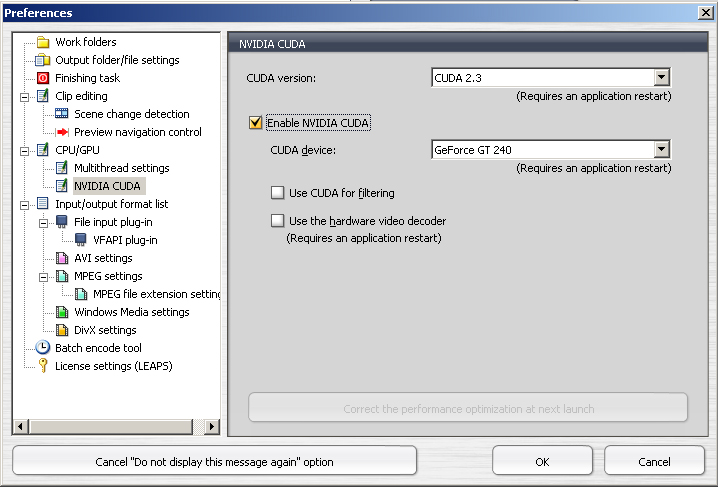Select DivX settings entry
This screenshot has height=487, width=718.
(105, 330)
